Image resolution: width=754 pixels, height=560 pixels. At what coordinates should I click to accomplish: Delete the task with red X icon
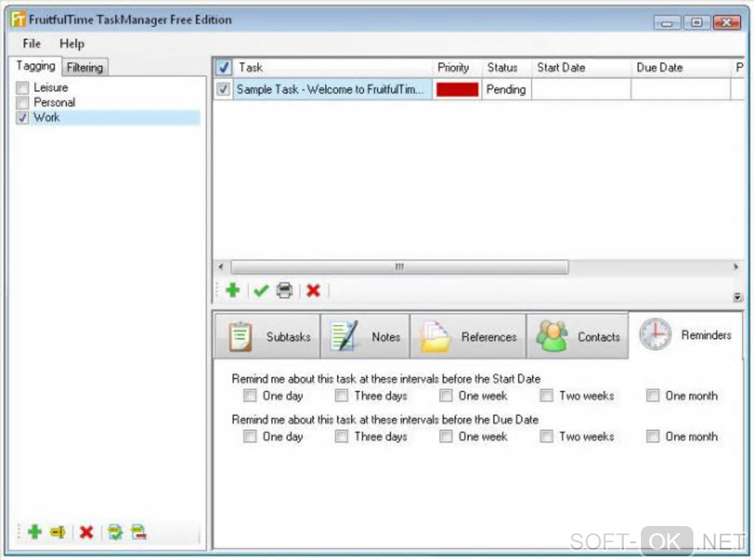point(313,291)
